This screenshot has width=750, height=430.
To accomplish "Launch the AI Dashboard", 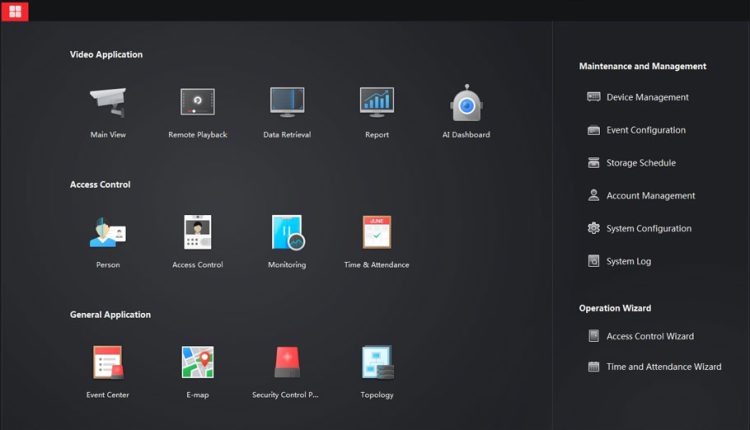I will pyautogui.click(x=466, y=104).
